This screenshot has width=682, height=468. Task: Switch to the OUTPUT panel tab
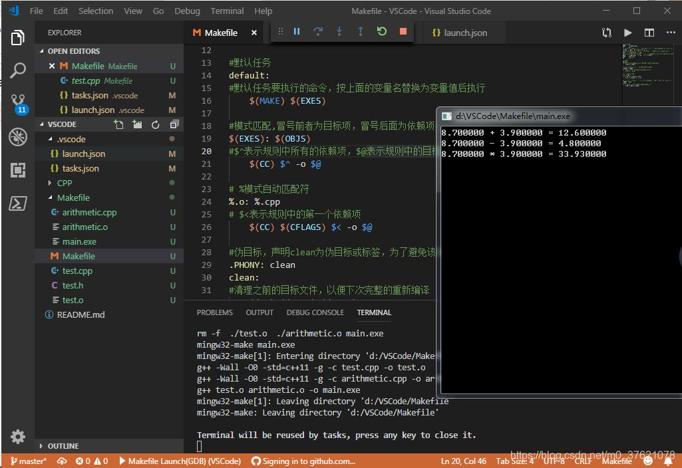click(260, 313)
